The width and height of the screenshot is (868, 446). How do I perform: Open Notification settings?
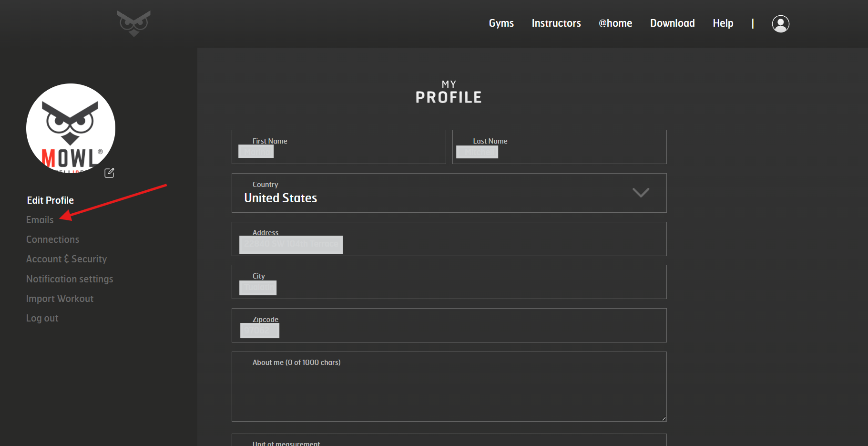coord(70,279)
